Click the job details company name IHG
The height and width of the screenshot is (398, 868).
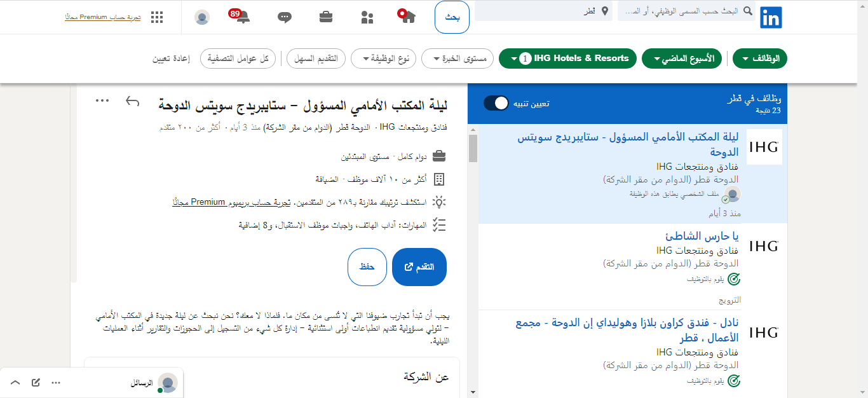(x=414, y=127)
